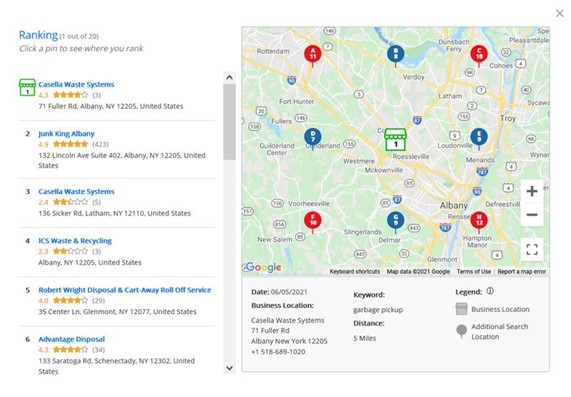Image resolution: width=571 pixels, height=397 pixels.
Task: Open Junk King Albany listing
Action: (x=66, y=133)
